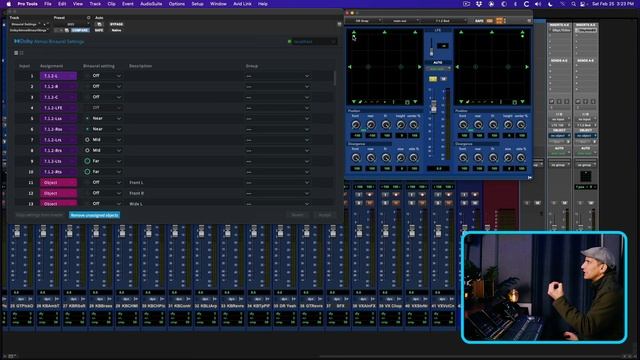Image resolution: width=640 pixels, height=360 pixels.
Task: Click square icon in right panner bottom toolbar
Action: click(514, 102)
